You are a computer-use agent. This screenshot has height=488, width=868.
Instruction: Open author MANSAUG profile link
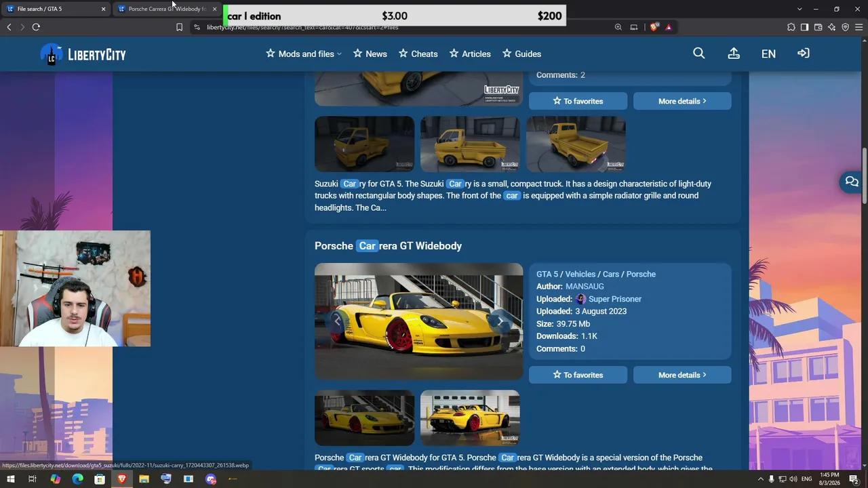tap(585, 287)
